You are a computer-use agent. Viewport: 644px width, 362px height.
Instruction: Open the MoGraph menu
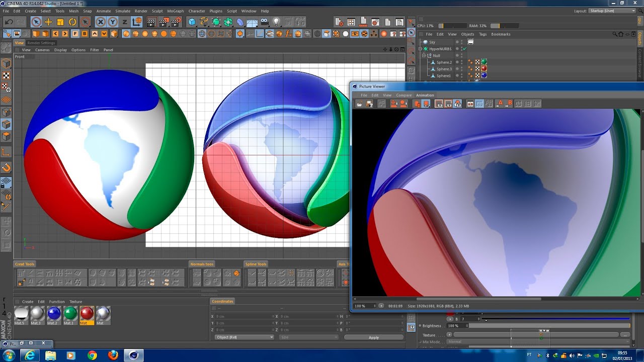[176, 11]
